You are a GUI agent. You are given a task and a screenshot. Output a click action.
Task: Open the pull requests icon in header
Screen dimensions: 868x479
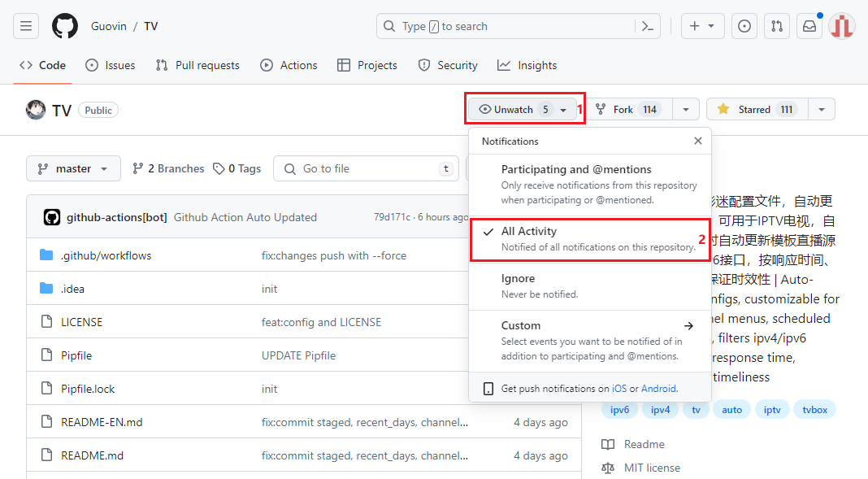tap(777, 26)
